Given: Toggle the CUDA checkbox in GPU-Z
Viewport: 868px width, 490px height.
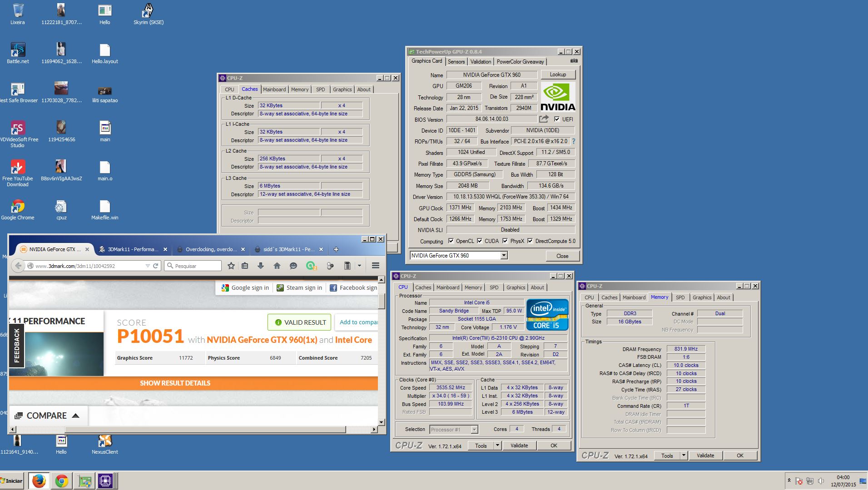Looking at the screenshot, I should tap(480, 241).
